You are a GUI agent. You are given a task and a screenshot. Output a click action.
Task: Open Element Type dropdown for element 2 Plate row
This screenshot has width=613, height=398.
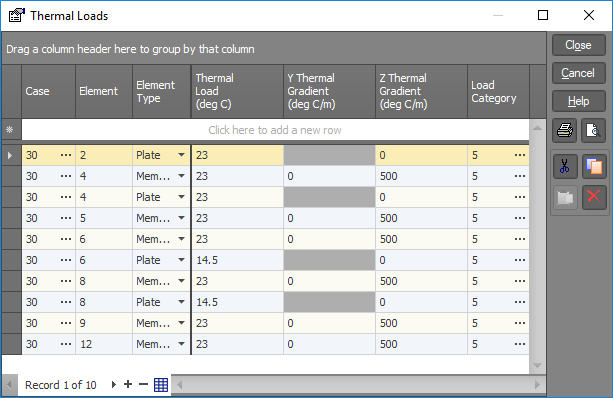point(181,155)
